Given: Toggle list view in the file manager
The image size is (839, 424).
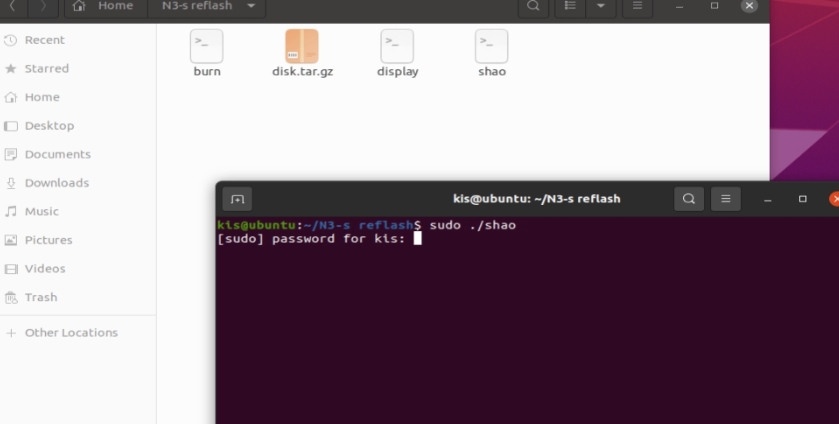Looking at the screenshot, I should [x=569, y=6].
